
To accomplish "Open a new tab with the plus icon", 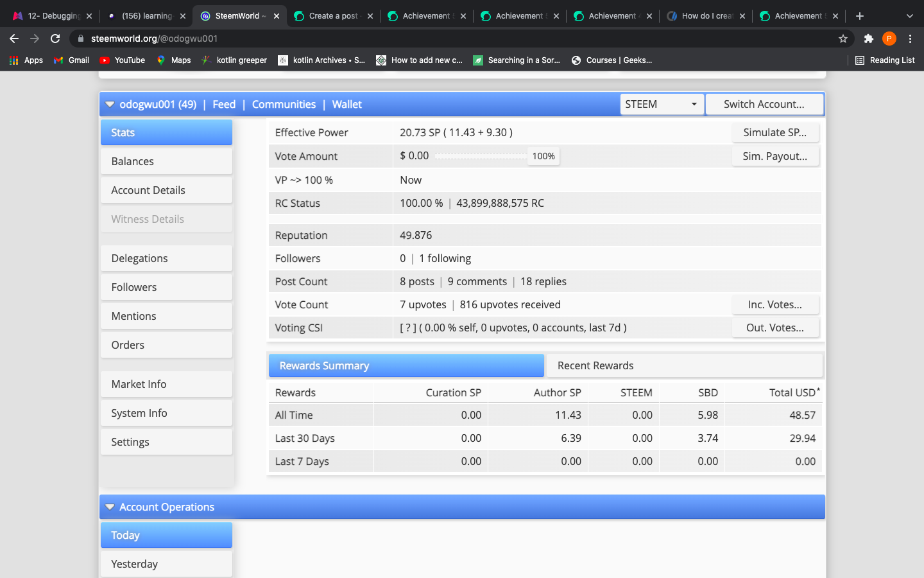I will (860, 16).
